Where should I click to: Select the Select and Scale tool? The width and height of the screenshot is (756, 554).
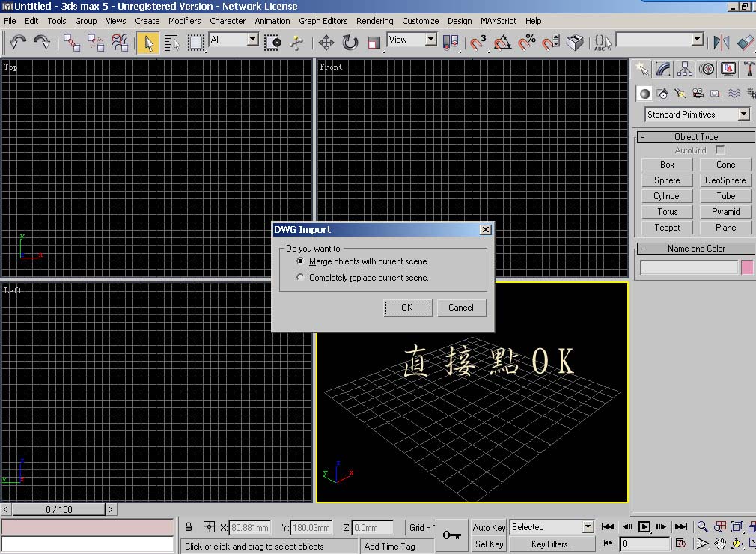[374, 43]
